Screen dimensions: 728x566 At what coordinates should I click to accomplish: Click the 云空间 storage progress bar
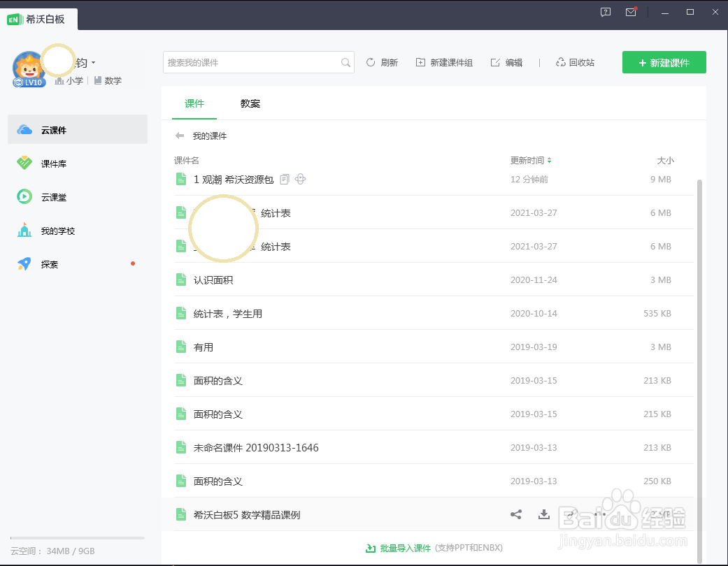pyautogui.click(x=76, y=537)
